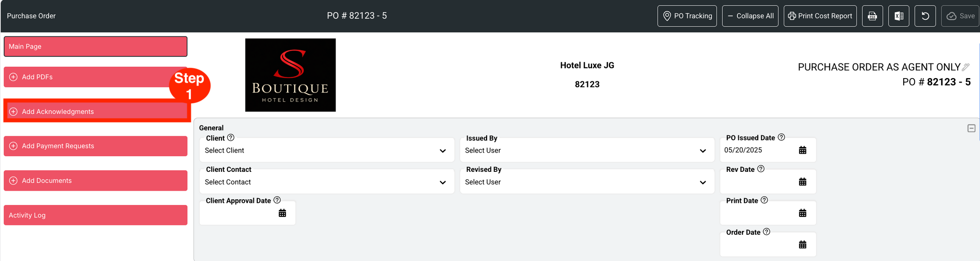
Task: Click the PDF print icon button
Action: pyautogui.click(x=872, y=16)
